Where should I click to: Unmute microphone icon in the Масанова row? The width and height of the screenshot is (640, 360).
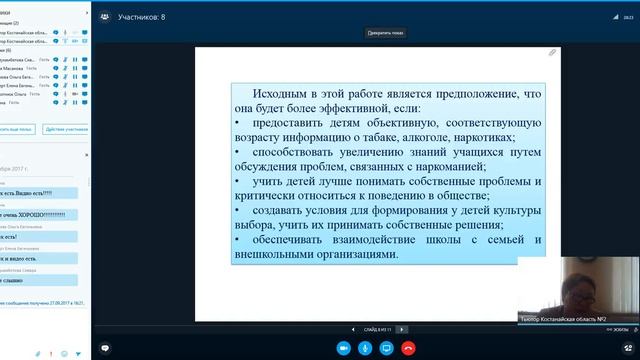65,68
